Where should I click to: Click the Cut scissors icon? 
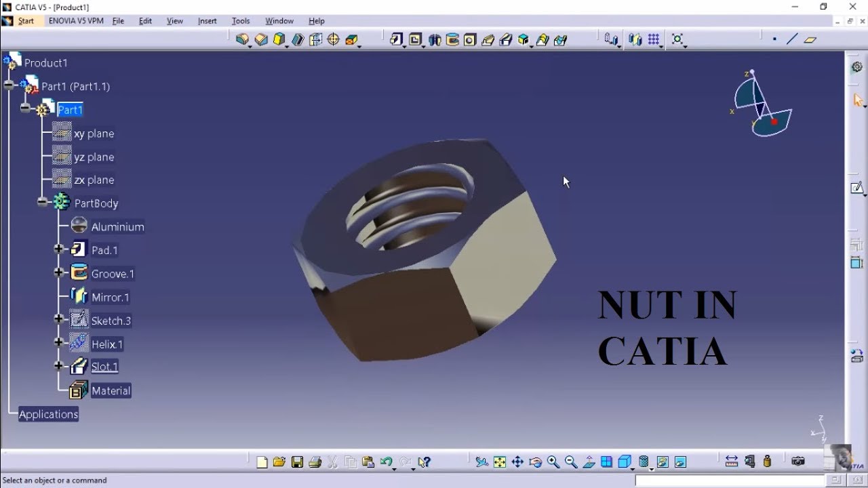(333, 462)
